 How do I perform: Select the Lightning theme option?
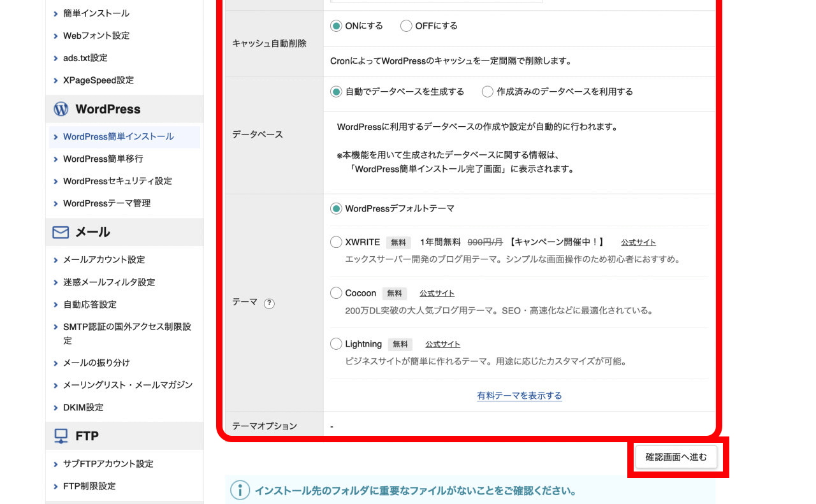(336, 343)
